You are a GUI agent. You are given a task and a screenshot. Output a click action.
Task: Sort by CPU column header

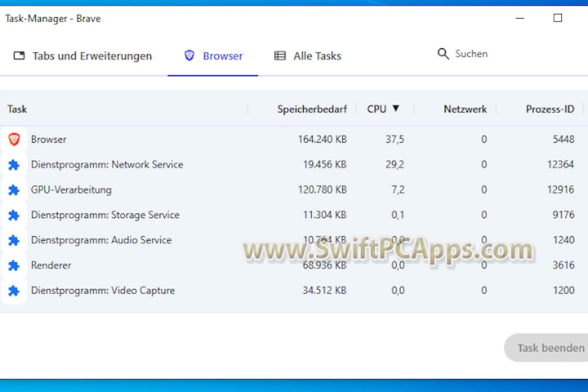[376, 109]
